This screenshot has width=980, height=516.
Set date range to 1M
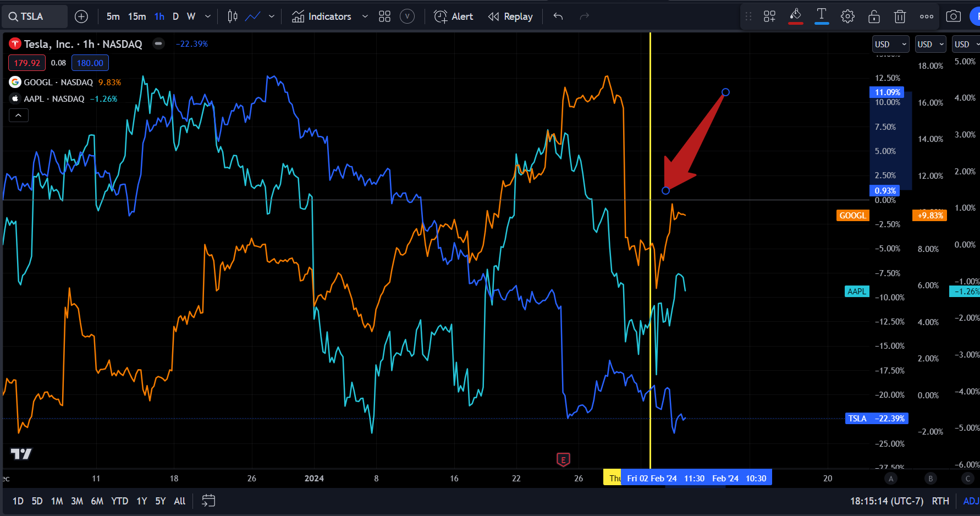57,501
